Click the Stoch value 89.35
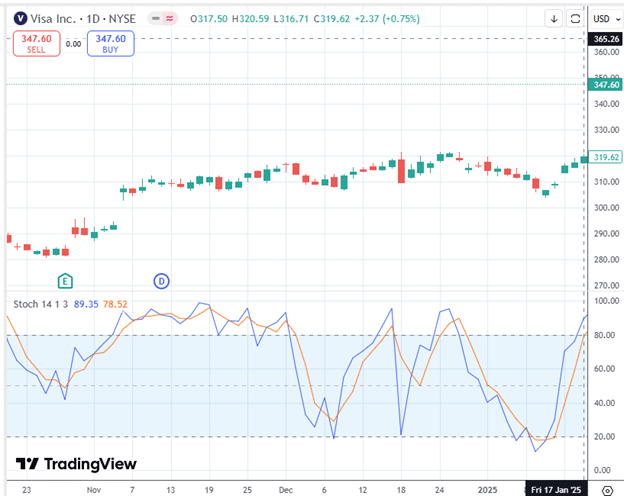 86,304
